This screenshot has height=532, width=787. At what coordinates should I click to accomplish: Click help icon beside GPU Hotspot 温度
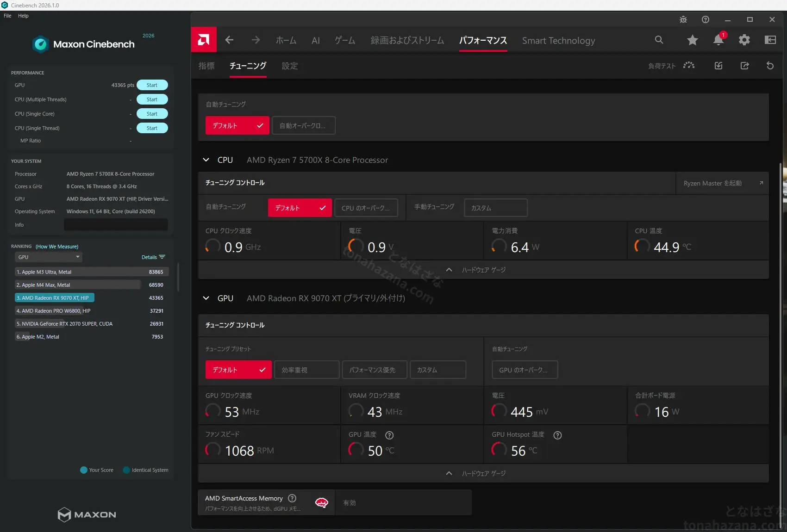click(557, 435)
